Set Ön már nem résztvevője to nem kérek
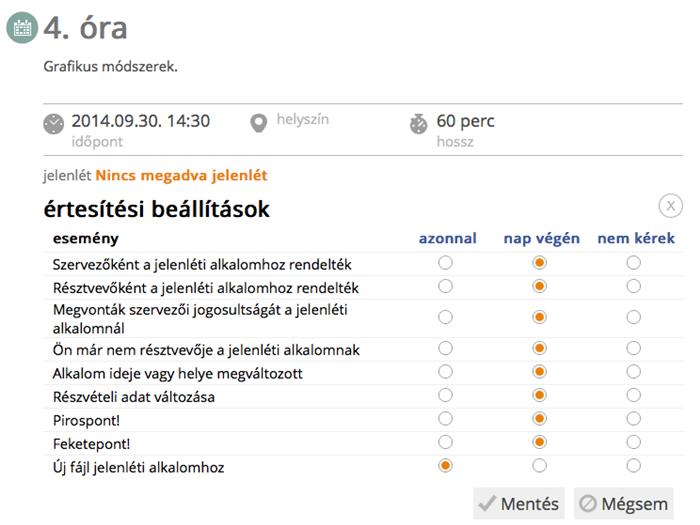 [633, 348]
